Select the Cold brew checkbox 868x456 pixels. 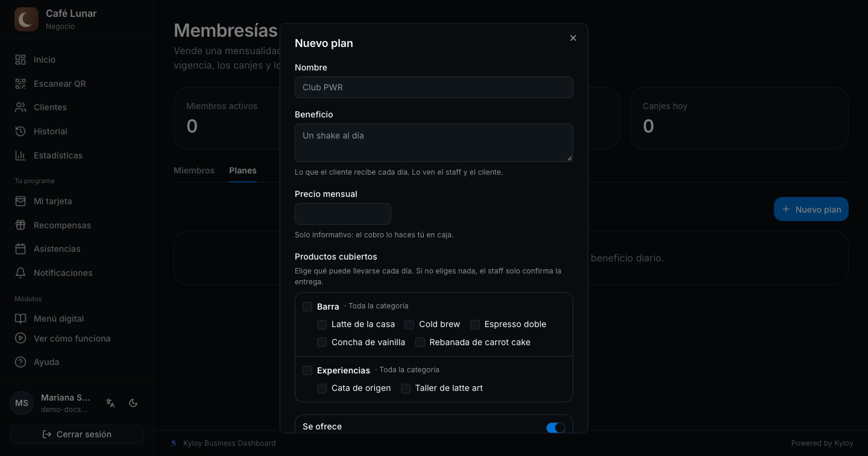(409, 325)
